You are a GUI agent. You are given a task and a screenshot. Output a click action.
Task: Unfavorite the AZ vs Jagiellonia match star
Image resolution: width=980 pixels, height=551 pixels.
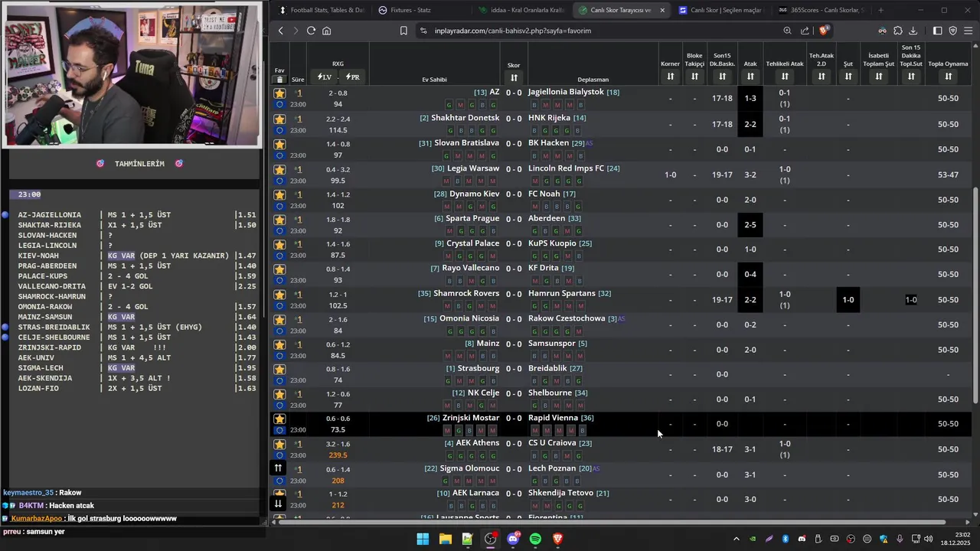point(279,94)
